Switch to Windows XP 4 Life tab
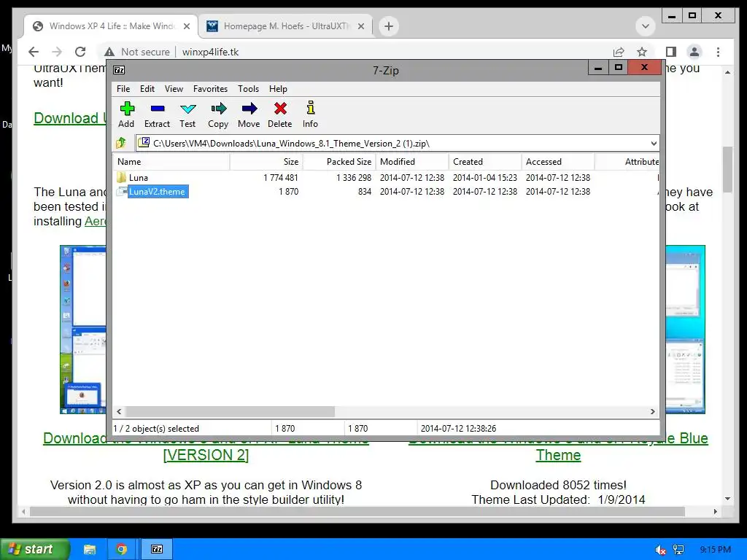Screen dimensions: 747x560 coord(111,26)
